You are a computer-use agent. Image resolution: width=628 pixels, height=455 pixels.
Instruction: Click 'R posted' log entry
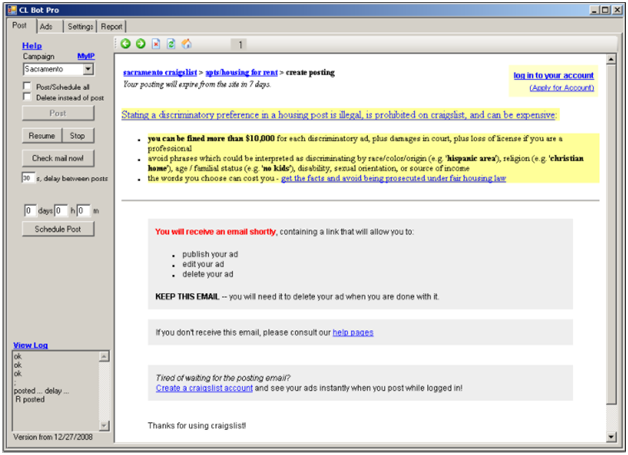tap(30, 400)
